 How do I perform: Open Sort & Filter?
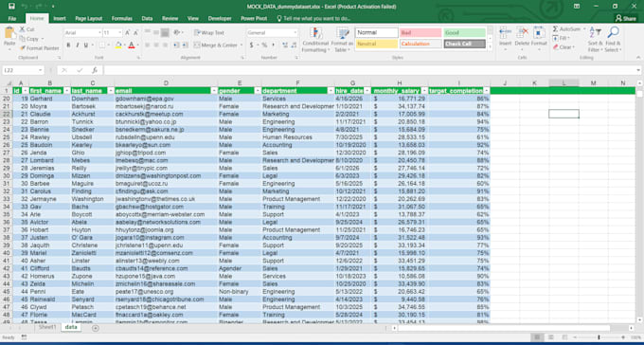tap(595, 40)
